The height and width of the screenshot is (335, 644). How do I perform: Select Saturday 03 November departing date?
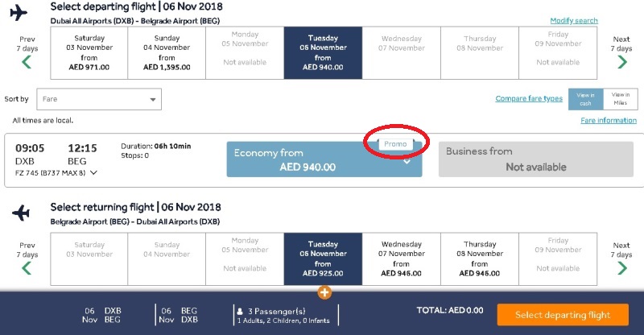click(89, 53)
